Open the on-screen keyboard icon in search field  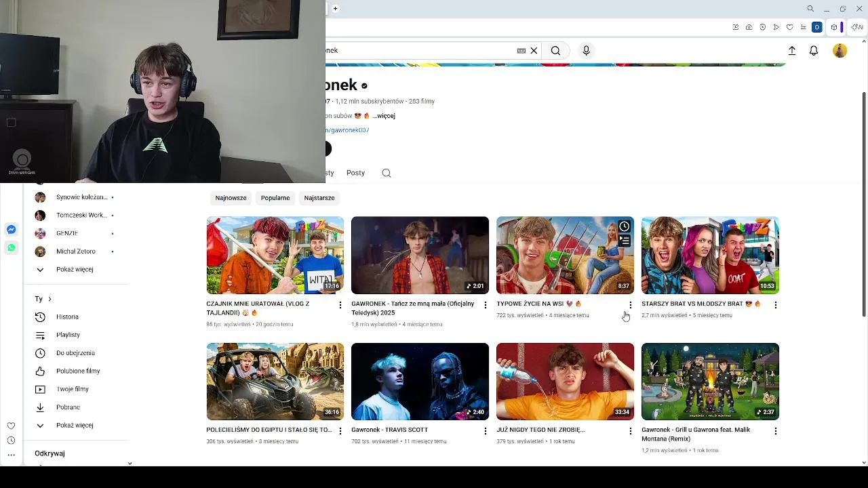521,51
